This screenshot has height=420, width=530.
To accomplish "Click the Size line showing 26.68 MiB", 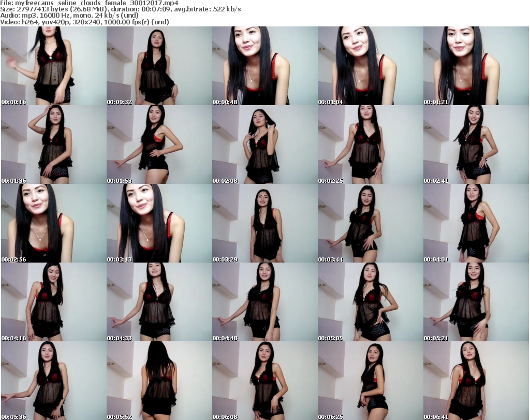I will (x=120, y=9).
